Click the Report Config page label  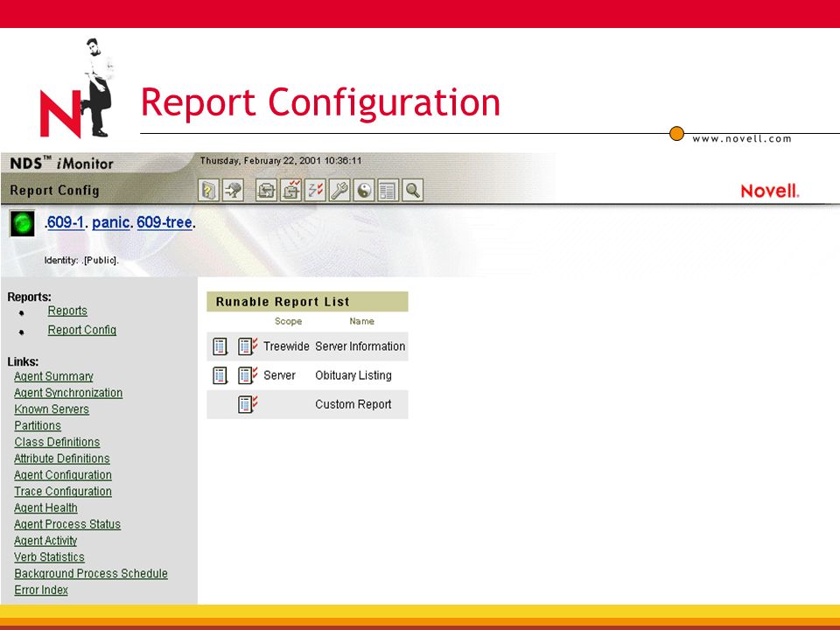point(54,190)
